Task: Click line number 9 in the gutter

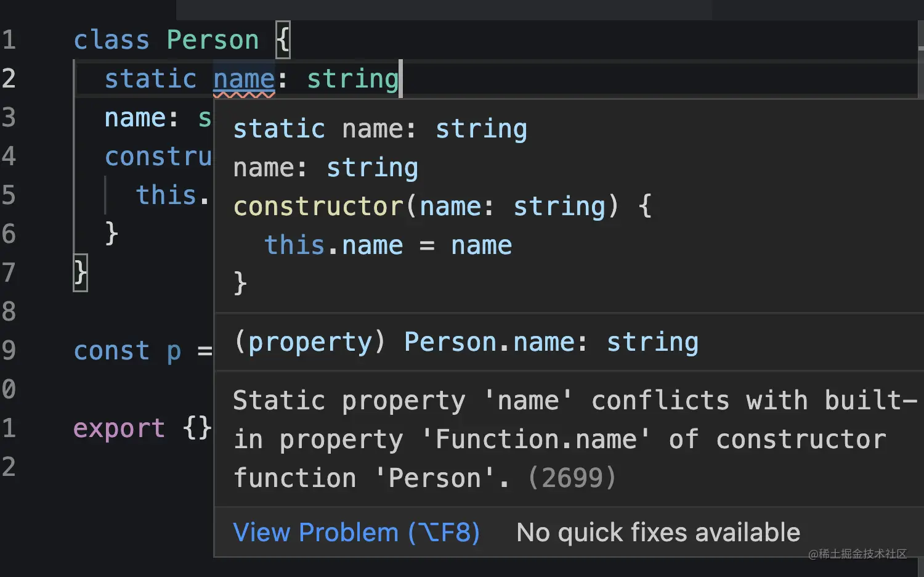Action: click(9, 351)
